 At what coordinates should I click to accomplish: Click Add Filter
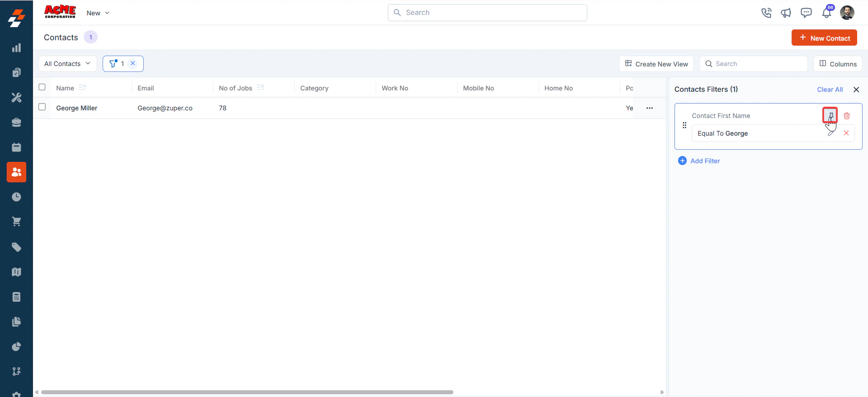[699, 161]
